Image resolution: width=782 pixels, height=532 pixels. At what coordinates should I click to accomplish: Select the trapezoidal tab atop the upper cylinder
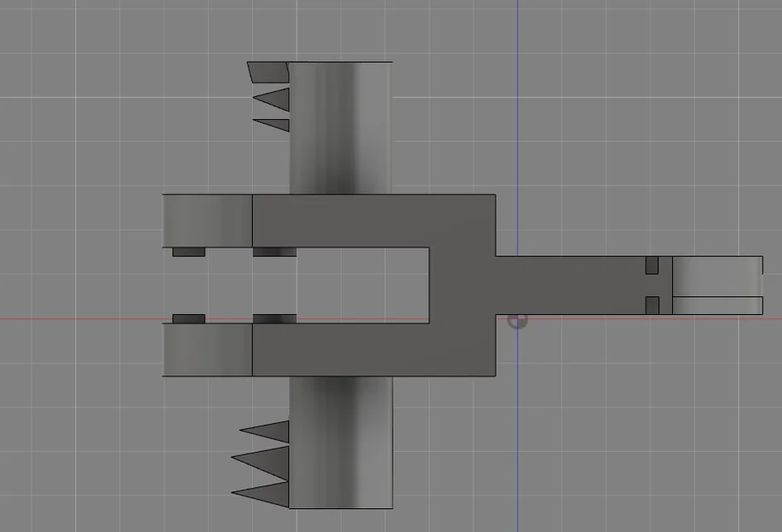268,72
